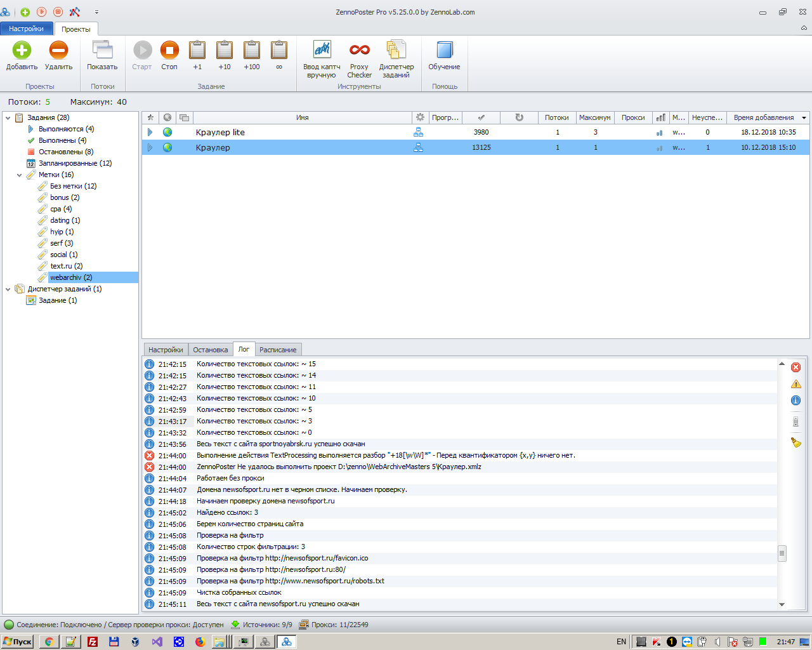Collapse the Метки (16) tree node
The height and width of the screenshot is (650, 812).
[x=20, y=175]
